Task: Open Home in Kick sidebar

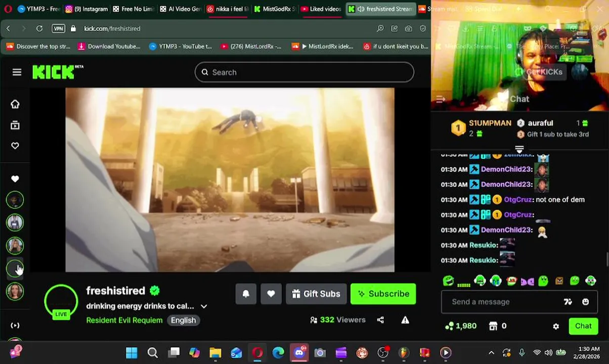Action: click(x=15, y=104)
